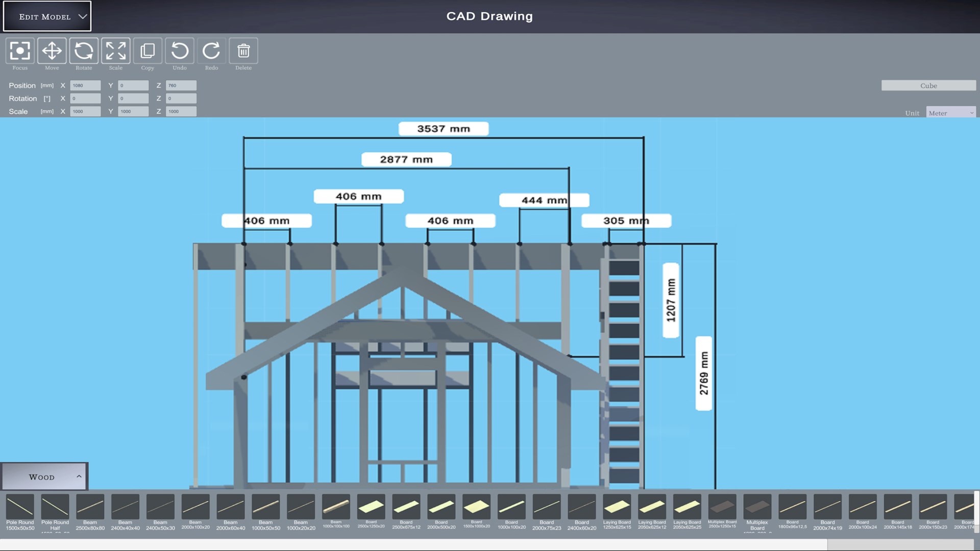Image resolution: width=980 pixels, height=551 pixels.
Task: Collapse the Wood category panel
Action: [44, 477]
